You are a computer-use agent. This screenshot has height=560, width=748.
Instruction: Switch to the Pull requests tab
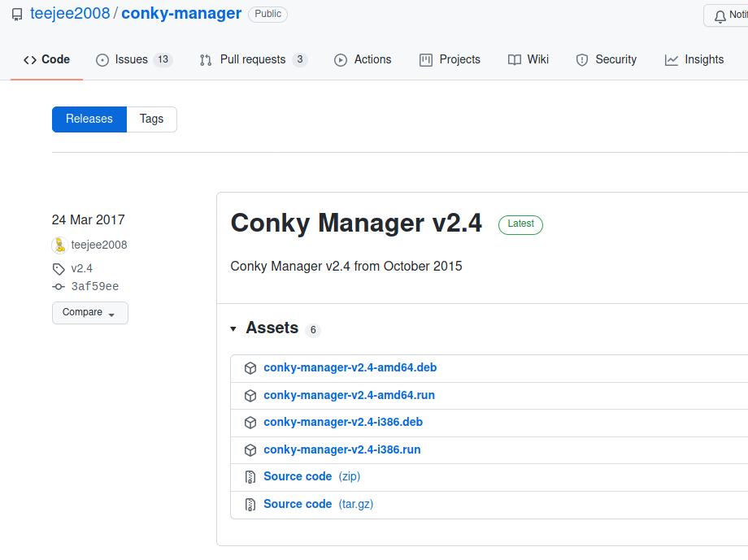[x=254, y=59]
